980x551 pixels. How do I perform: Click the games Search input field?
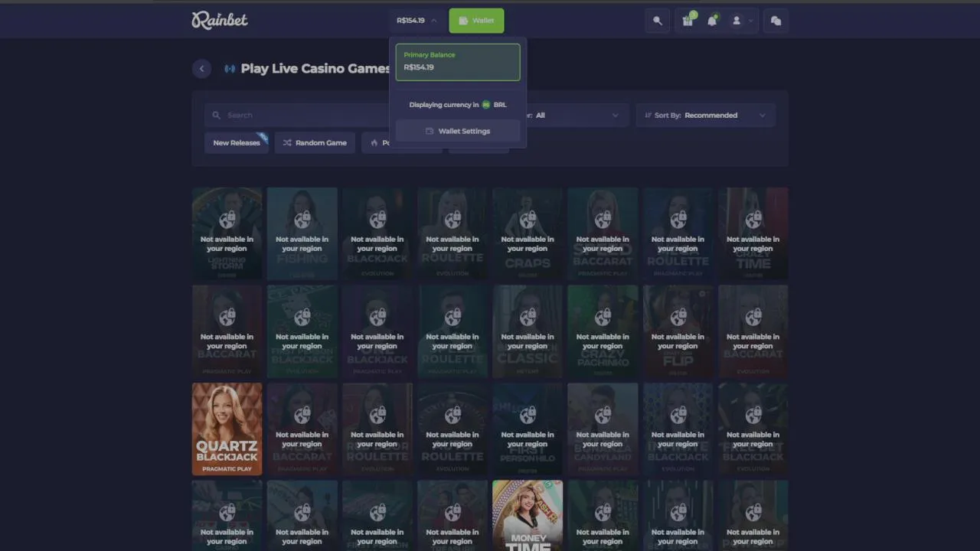tap(297, 116)
